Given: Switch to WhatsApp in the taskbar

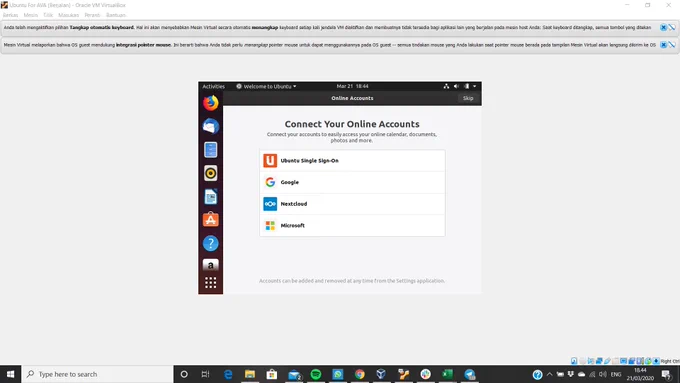Looking at the screenshot, I should click(x=338, y=374).
